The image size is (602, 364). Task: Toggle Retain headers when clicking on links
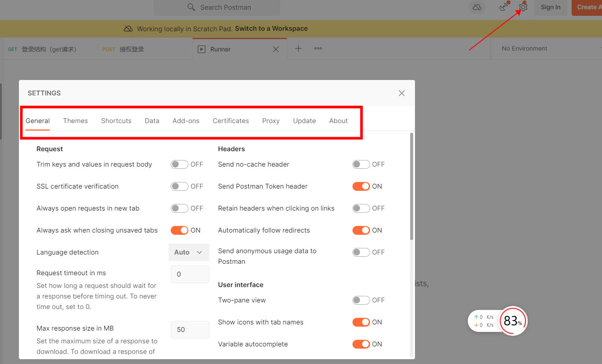point(361,208)
